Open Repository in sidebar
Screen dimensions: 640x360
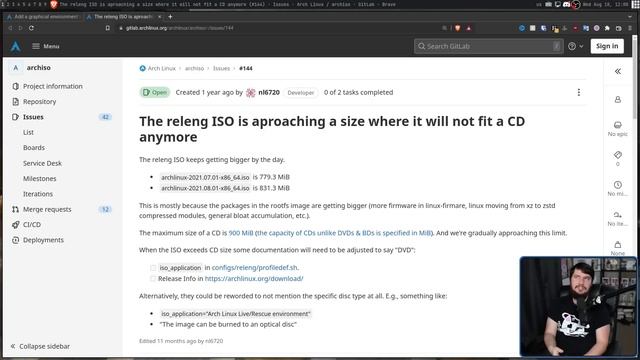[40, 102]
